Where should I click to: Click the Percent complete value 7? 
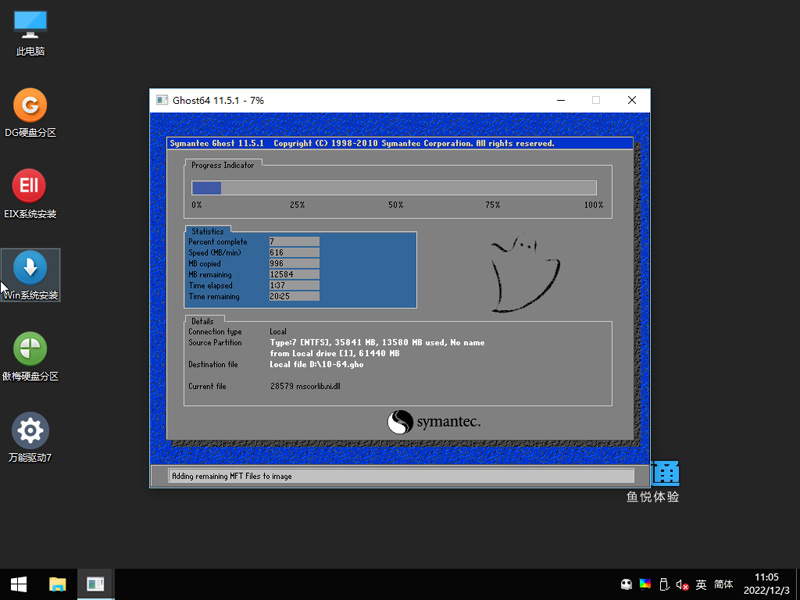point(294,241)
